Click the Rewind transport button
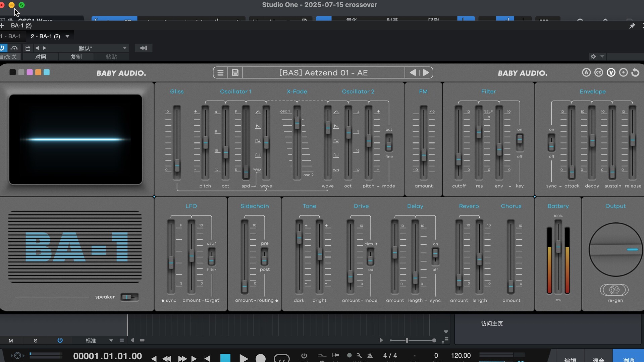 pyautogui.click(x=167, y=359)
